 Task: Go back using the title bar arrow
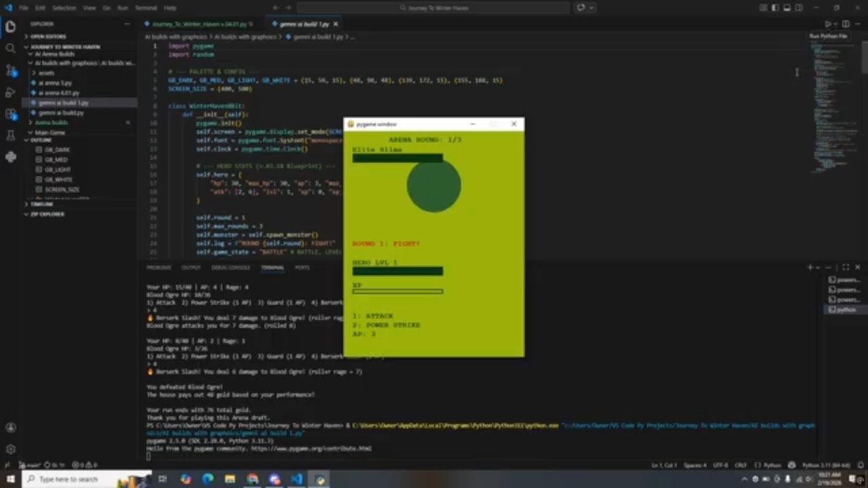pos(275,7)
